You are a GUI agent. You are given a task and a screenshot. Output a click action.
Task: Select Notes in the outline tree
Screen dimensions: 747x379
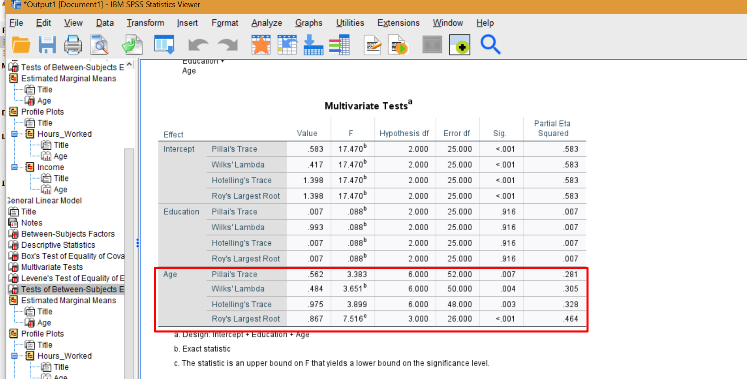click(31, 223)
